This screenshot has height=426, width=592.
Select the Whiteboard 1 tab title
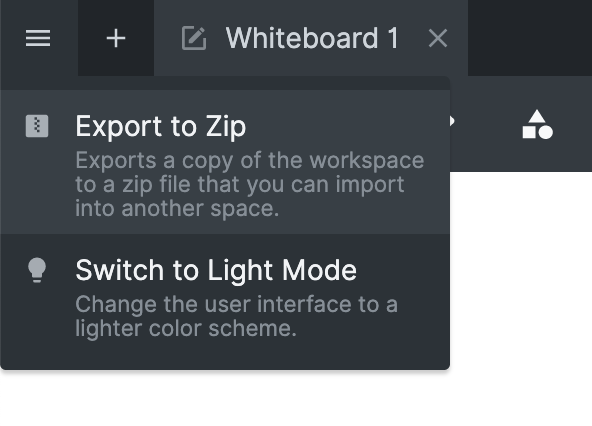[x=312, y=38]
